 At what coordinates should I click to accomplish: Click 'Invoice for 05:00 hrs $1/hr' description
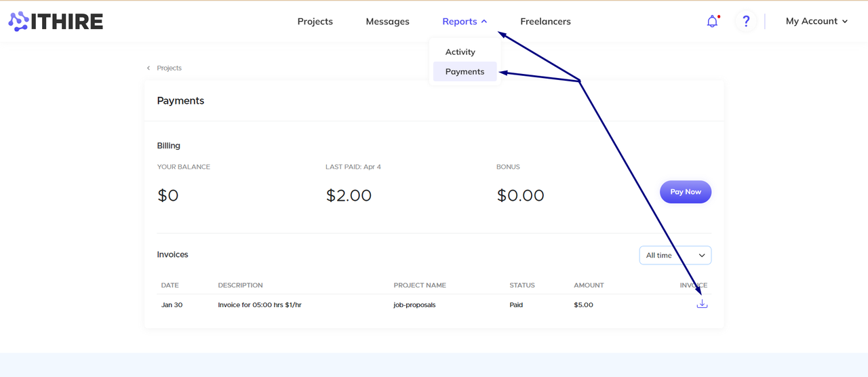coord(260,305)
